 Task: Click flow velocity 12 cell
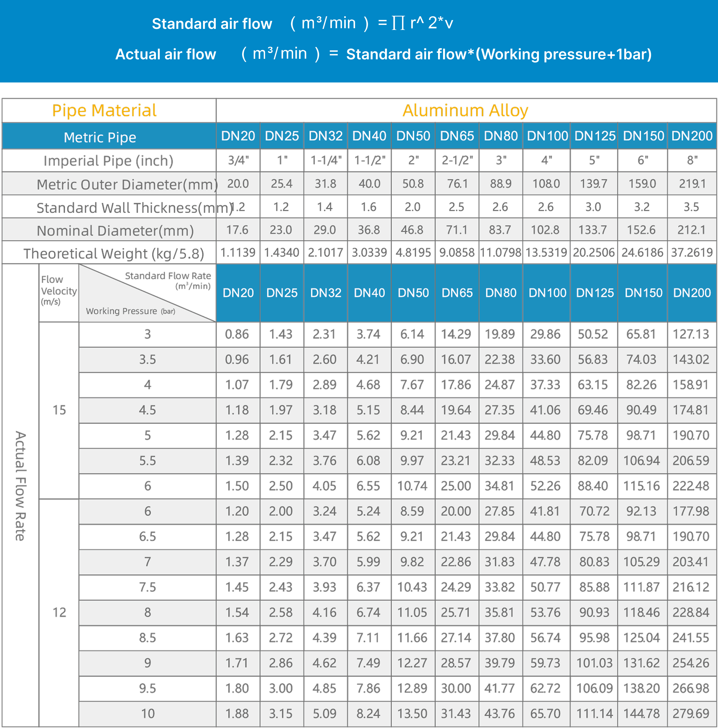[59, 612]
